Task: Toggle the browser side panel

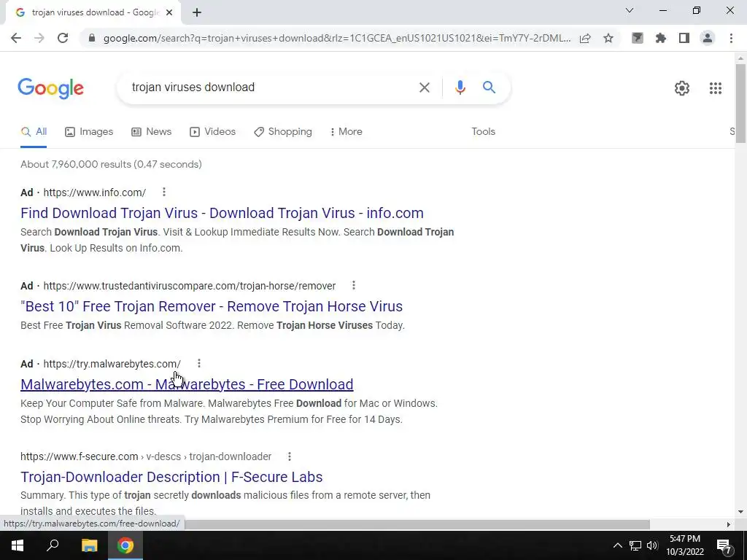Action: pos(684,38)
